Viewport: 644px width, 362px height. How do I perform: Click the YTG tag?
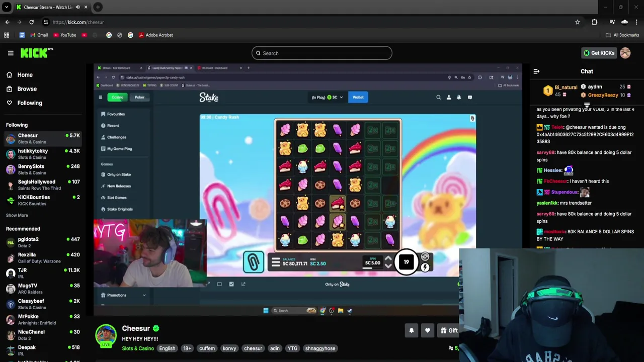tap(292, 348)
